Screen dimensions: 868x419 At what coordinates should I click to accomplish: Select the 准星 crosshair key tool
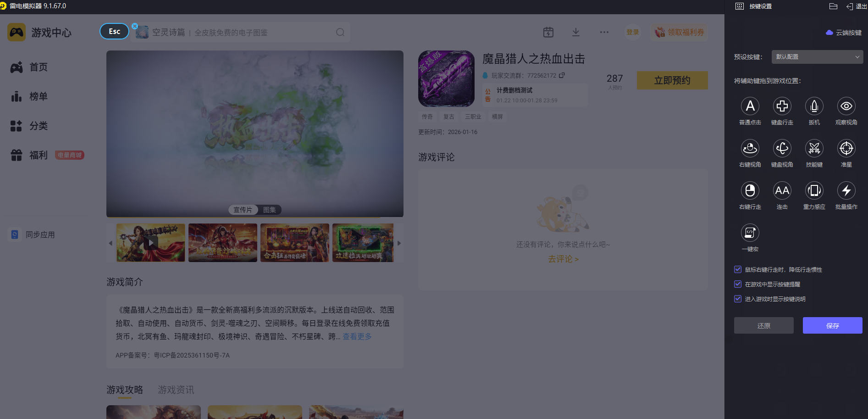point(846,148)
